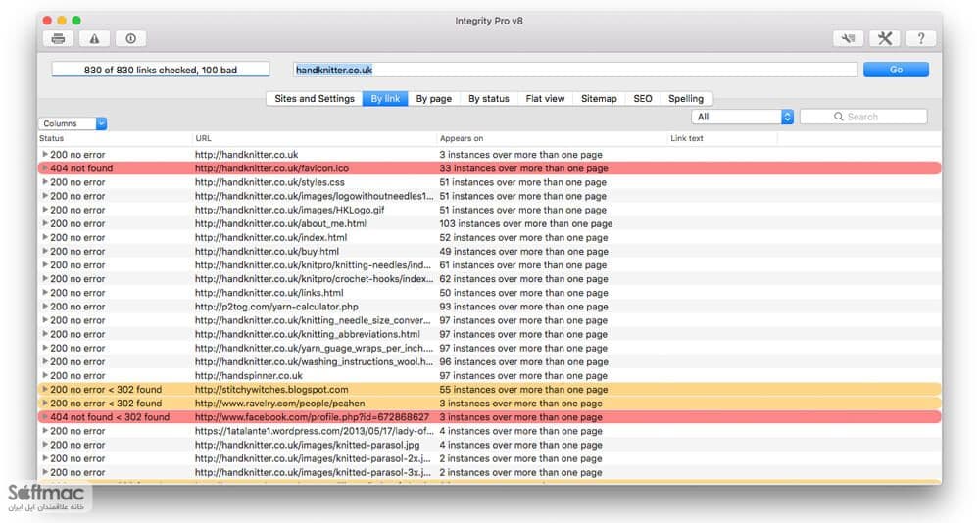Switch to the By page tab
Viewport: 980px width, 523px height.
434,99
